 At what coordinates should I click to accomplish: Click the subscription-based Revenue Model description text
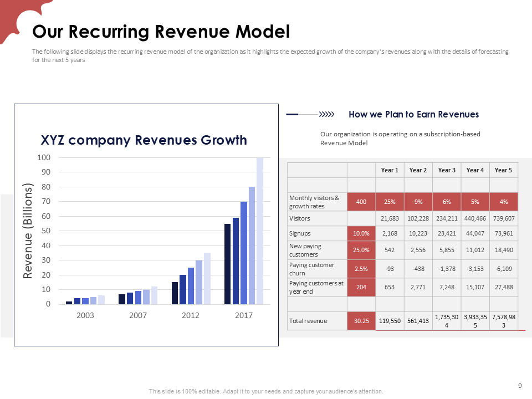400,139
